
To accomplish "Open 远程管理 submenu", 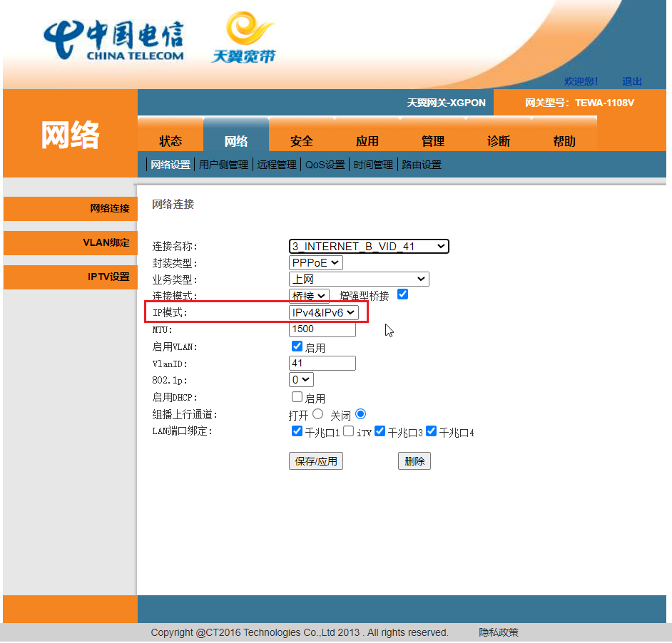I will coord(277,165).
